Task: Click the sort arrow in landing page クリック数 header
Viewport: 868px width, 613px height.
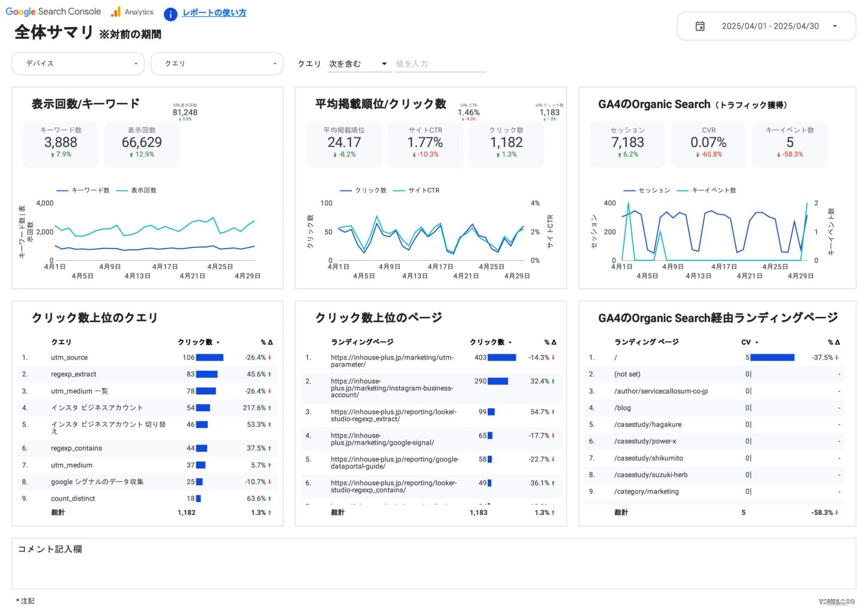Action: [x=510, y=342]
